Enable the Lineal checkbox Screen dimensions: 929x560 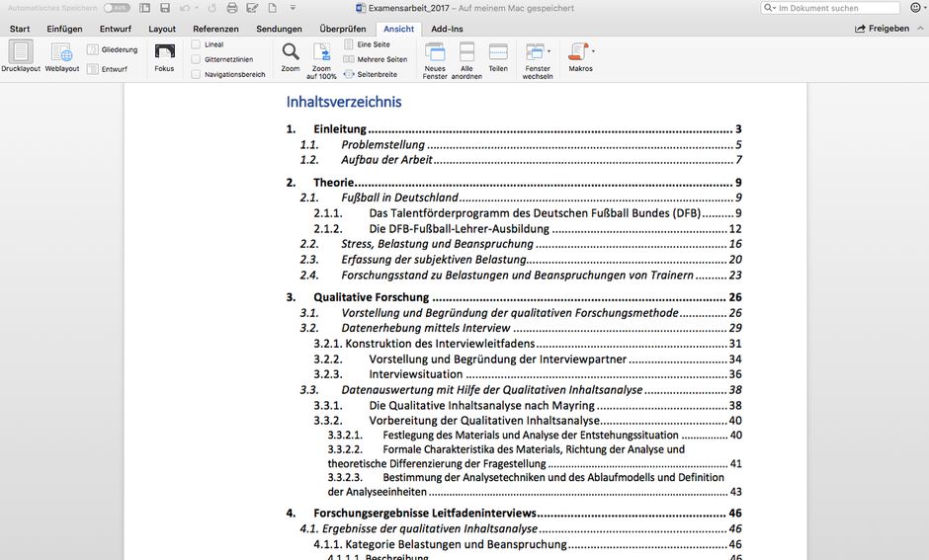click(196, 44)
